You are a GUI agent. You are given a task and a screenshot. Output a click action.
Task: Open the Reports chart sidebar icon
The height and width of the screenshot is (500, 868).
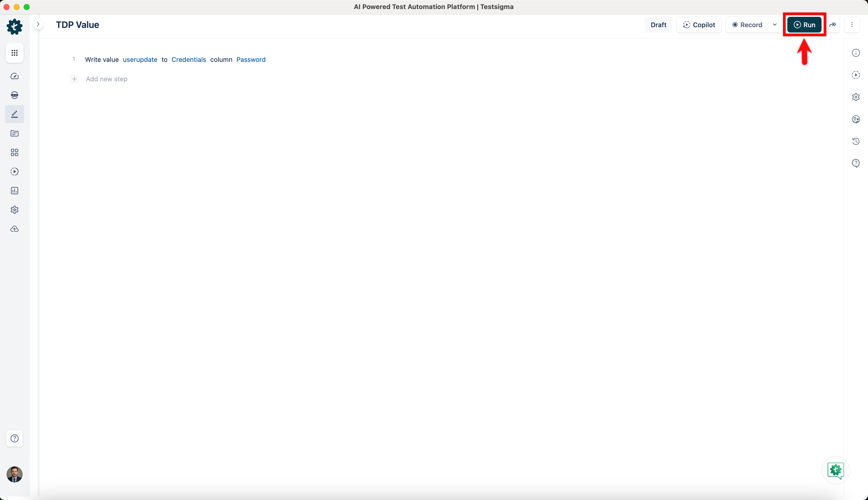pos(14,191)
